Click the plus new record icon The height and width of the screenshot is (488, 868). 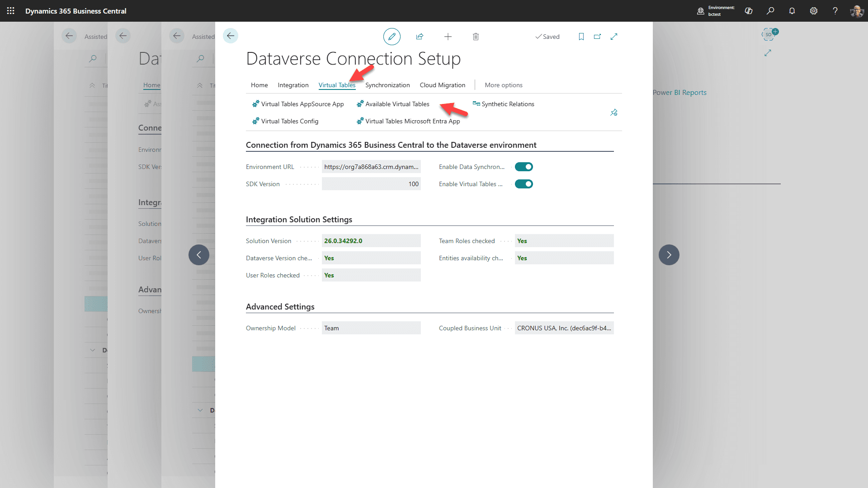click(448, 37)
